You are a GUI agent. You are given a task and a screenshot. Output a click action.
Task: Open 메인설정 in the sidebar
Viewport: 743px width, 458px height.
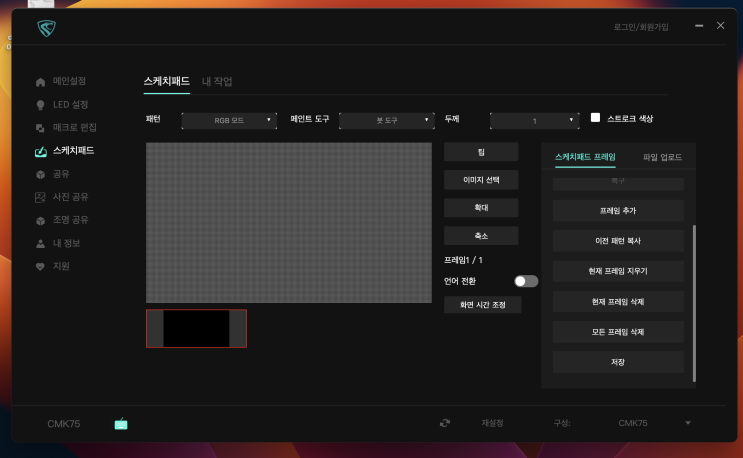tap(69, 81)
